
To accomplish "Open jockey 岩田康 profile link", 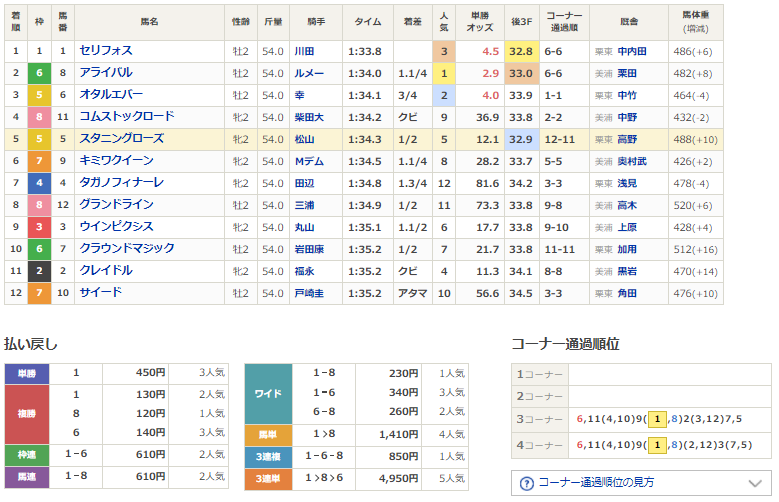I will (x=309, y=249).
